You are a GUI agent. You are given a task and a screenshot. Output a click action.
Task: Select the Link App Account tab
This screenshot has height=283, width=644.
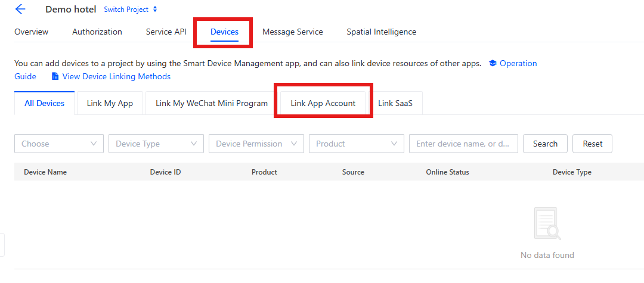click(x=323, y=103)
